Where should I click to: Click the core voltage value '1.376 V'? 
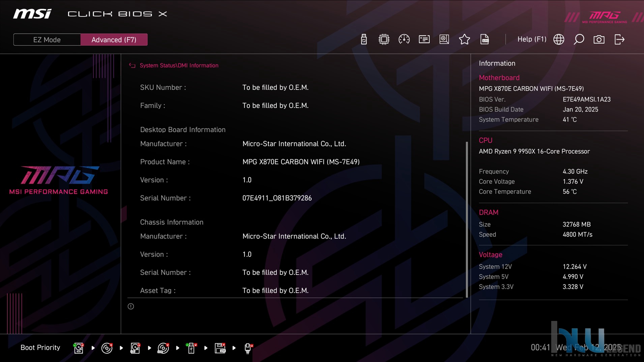click(x=573, y=182)
